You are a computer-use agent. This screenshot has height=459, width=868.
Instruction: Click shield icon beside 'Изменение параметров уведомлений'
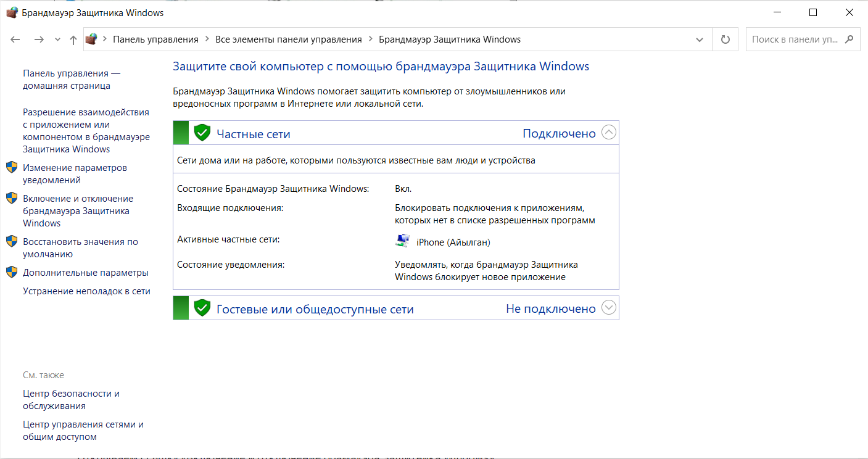(x=12, y=167)
